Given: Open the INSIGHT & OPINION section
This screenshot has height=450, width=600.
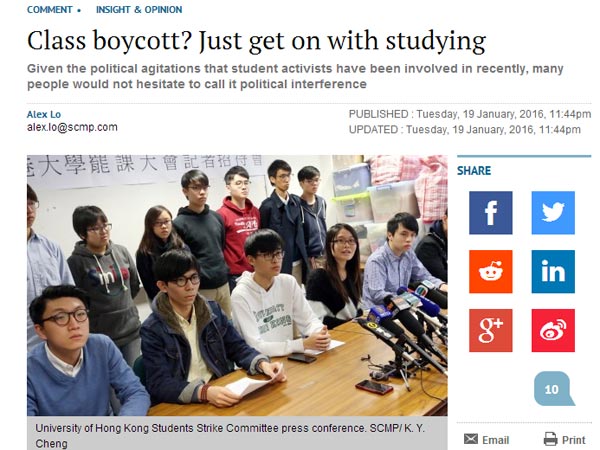Looking at the screenshot, I should click(x=139, y=10).
